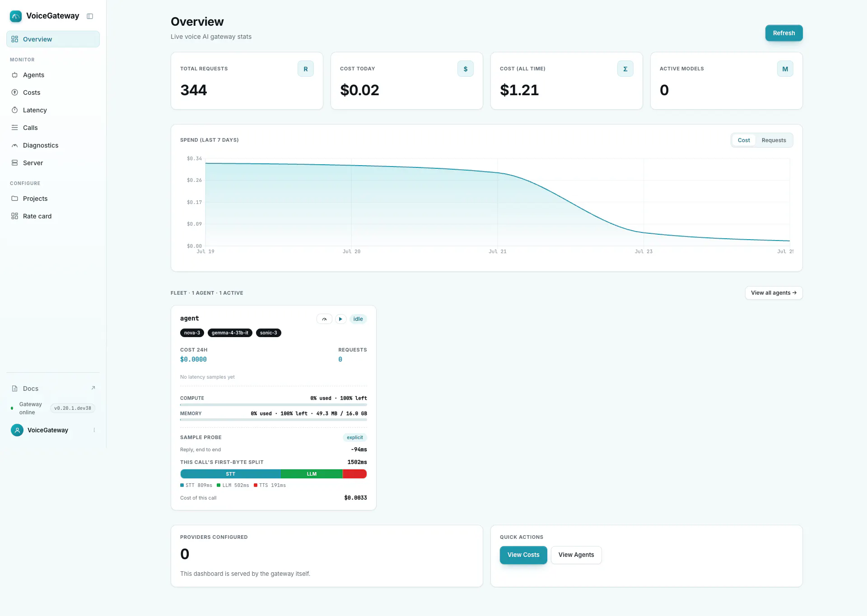The image size is (867, 616).
Task: Go to the Agents page
Action: pos(53,75)
